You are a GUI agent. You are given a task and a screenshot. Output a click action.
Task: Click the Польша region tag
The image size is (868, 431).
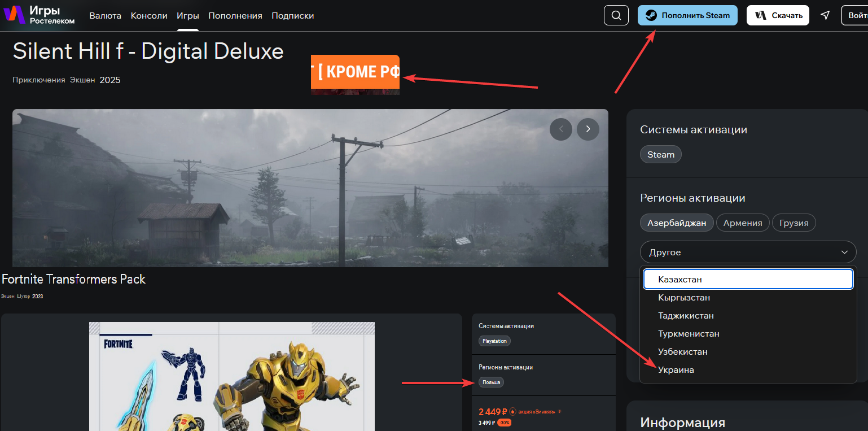[491, 382]
